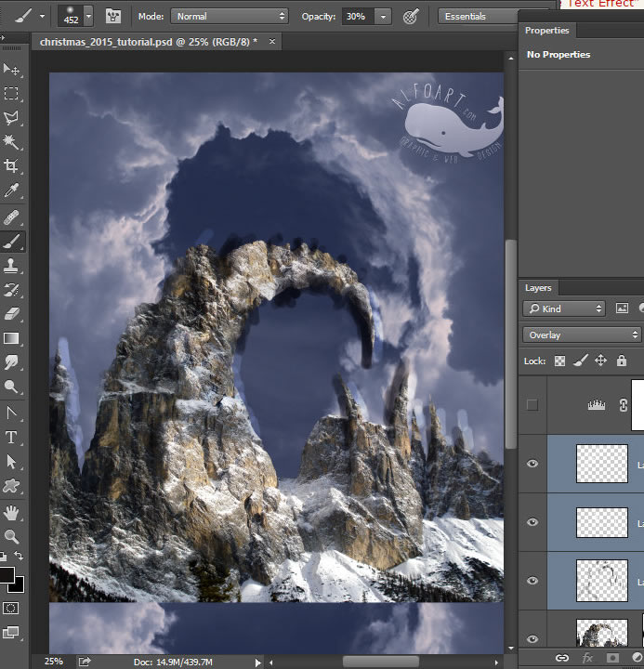The height and width of the screenshot is (669, 644).
Task: Click the Properties panel tab
Action: 546,31
